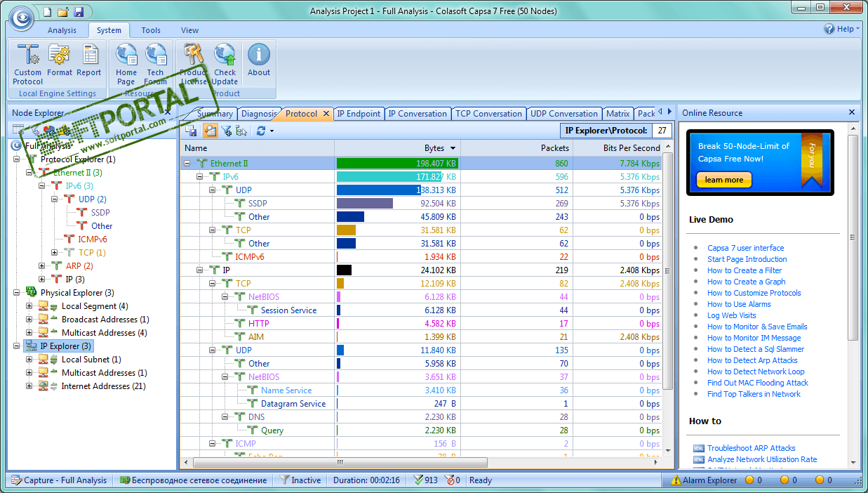Click the locate in Node Explorer icon

241,131
